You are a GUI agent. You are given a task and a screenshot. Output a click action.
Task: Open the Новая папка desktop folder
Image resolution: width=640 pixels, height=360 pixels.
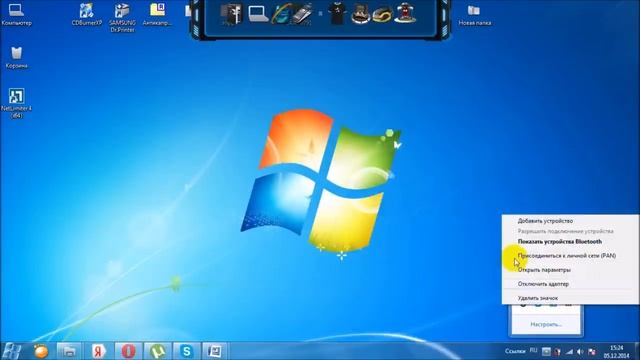tap(474, 15)
